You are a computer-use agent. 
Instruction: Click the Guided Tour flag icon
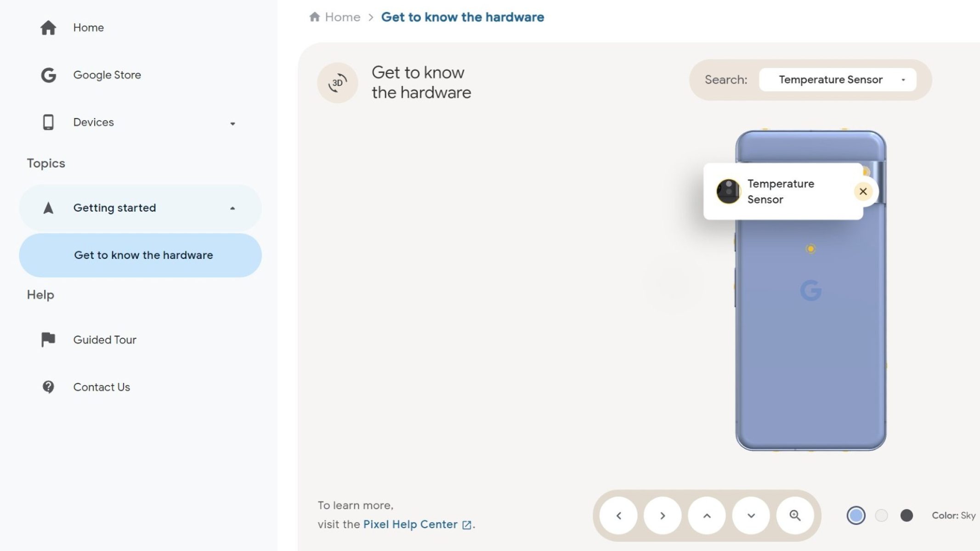tap(48, 340)
